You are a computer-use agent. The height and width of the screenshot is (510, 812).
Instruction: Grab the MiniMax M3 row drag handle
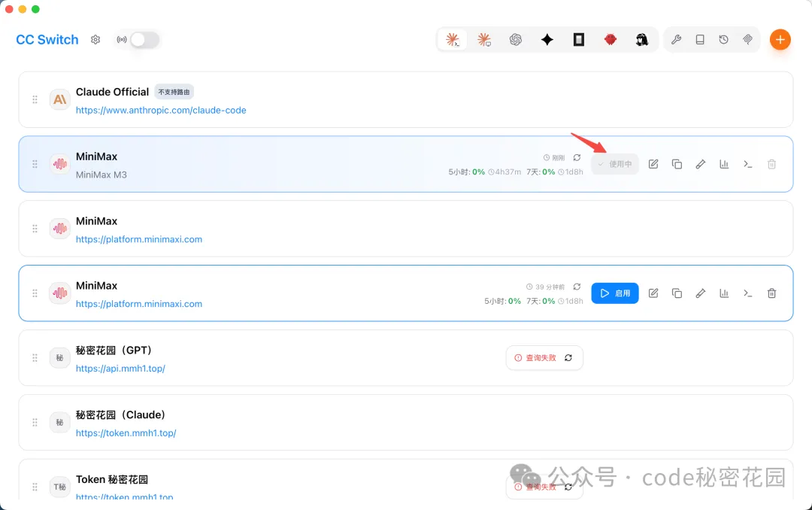[35, 164]
